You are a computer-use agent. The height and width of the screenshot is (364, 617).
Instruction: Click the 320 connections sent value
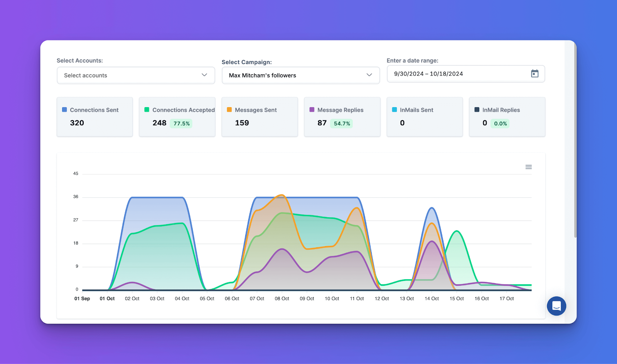tap(77, 123)
